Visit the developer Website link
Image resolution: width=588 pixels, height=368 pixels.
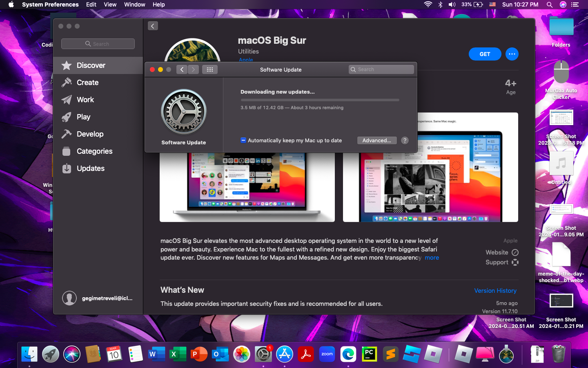click(502, 253)
